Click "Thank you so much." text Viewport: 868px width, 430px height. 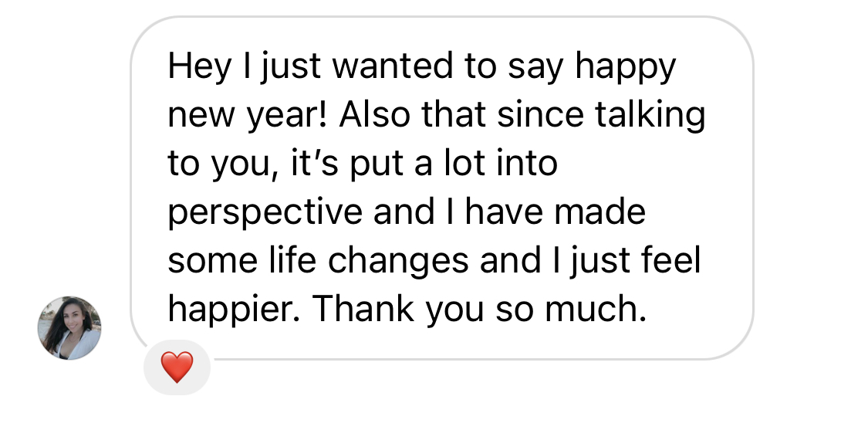[478, 310]
